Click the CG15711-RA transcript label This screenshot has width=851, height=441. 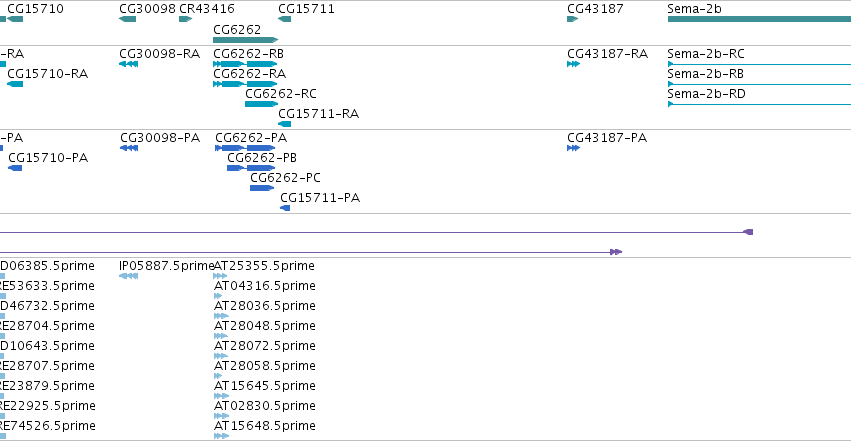pos(319,114)
